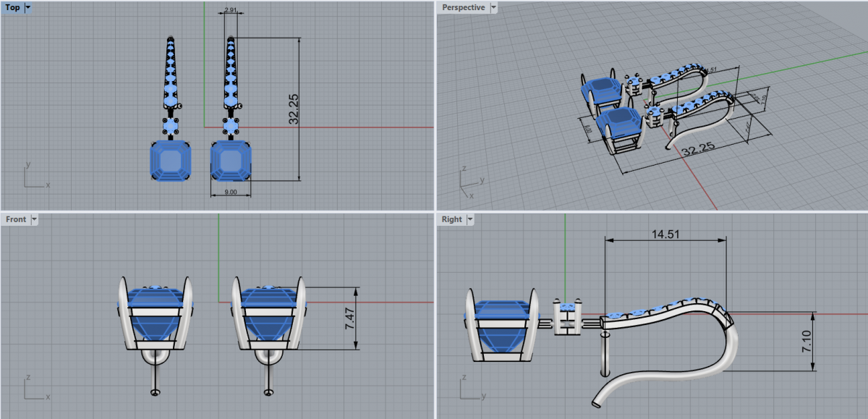This screenshot has width=868, height=419.
Task: Activate the Right viewport title label
Action: [x=452, y=219]
